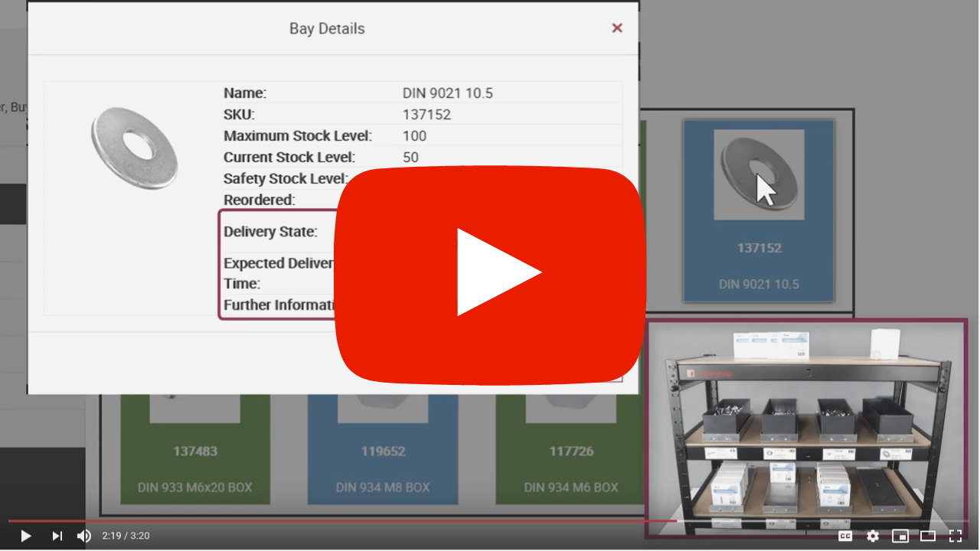This screenshot has width=980, height=551.
Task: Toggle closed captions
Action: click(845, 536)
